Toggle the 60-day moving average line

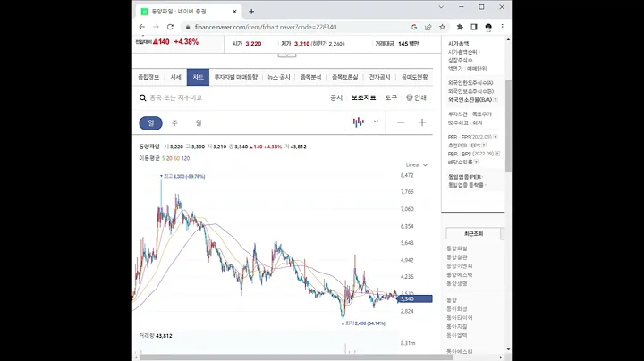176,158
